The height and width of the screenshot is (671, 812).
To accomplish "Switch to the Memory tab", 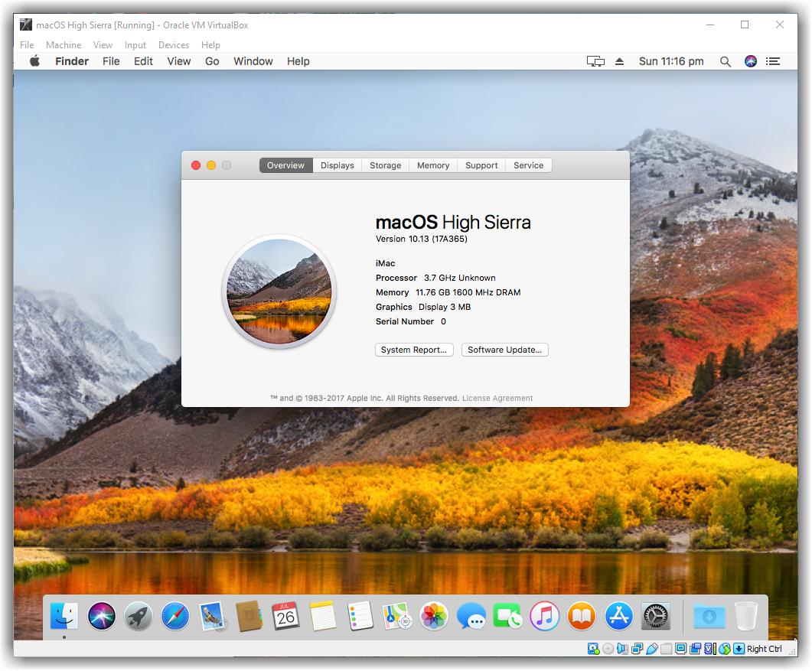I will (x=433, y=165).
